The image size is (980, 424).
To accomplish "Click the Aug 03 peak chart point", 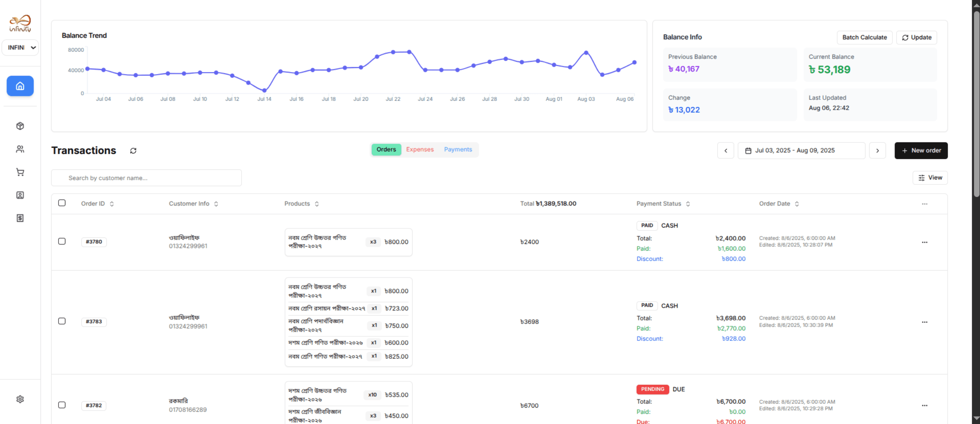I will click(586, 53).
